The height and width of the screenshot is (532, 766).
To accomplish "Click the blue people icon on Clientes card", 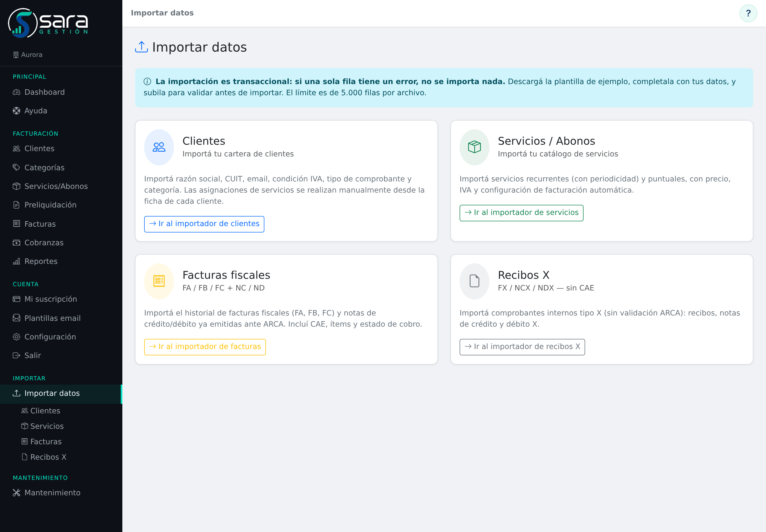I will 159,147.
